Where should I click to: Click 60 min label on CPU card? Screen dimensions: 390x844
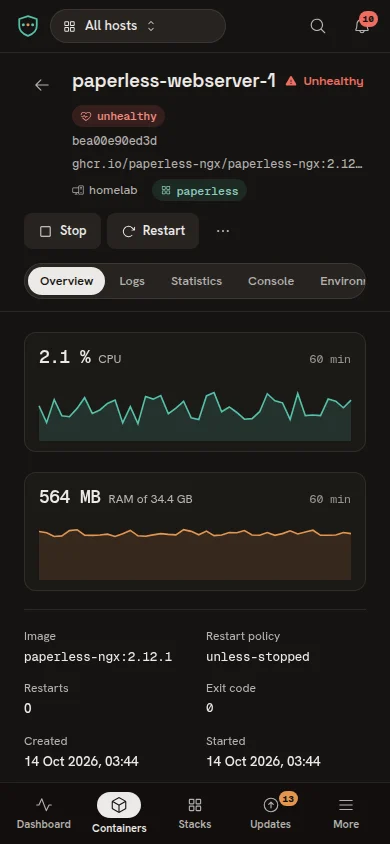tap(330, 359)
